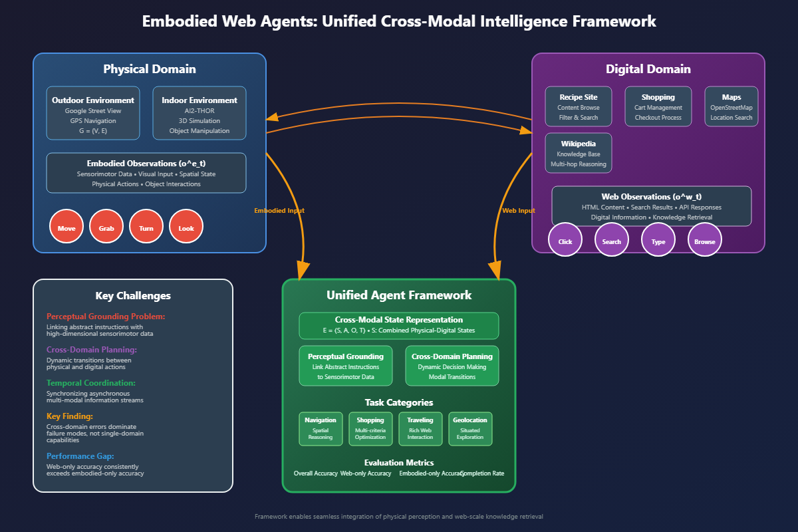798x532 pixels.
Task: Select the Move action icon
Action: point(66,226)
